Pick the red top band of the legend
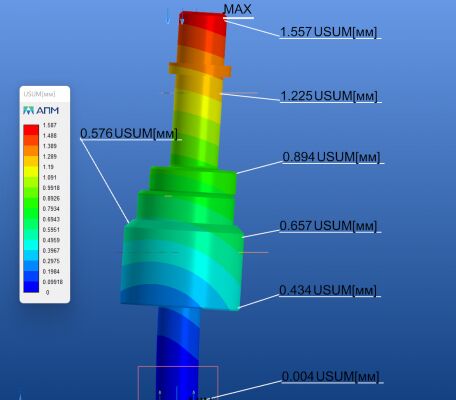The height and width of the screenshot is (400, 456). coord(31,130)
